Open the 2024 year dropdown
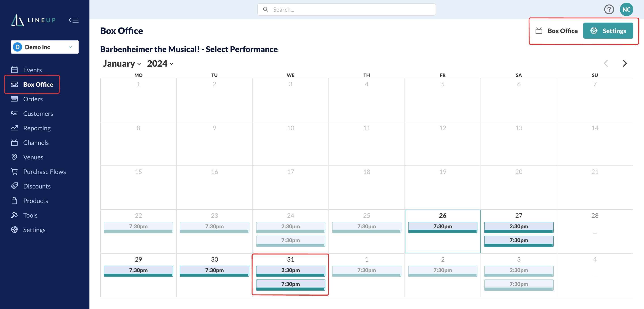The height and width of the screenshot is (309, 644). tap(160, 63)
